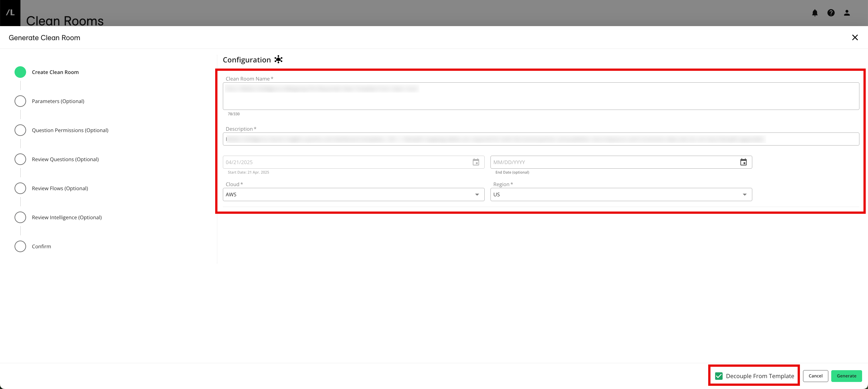This screenshot has height=389, width=868.
Task: Click the cluster icon beside Configuration header
Action: point(278,59)
